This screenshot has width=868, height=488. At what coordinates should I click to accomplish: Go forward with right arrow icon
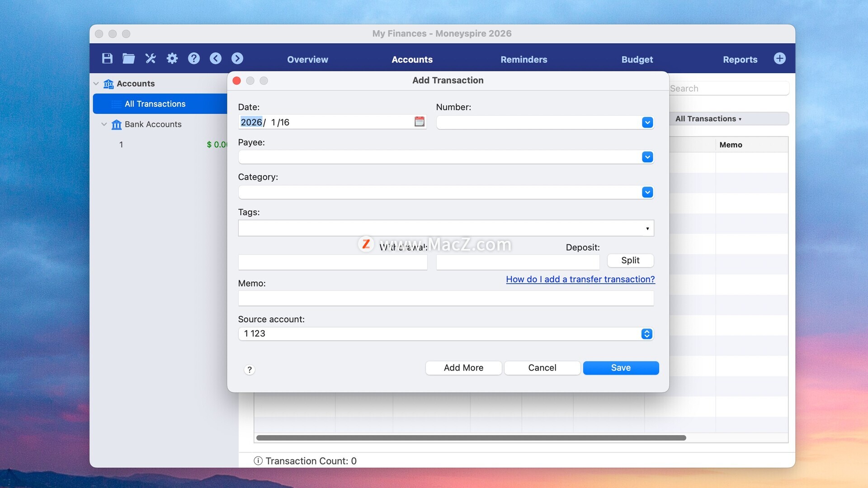click(x=237, y=58)
